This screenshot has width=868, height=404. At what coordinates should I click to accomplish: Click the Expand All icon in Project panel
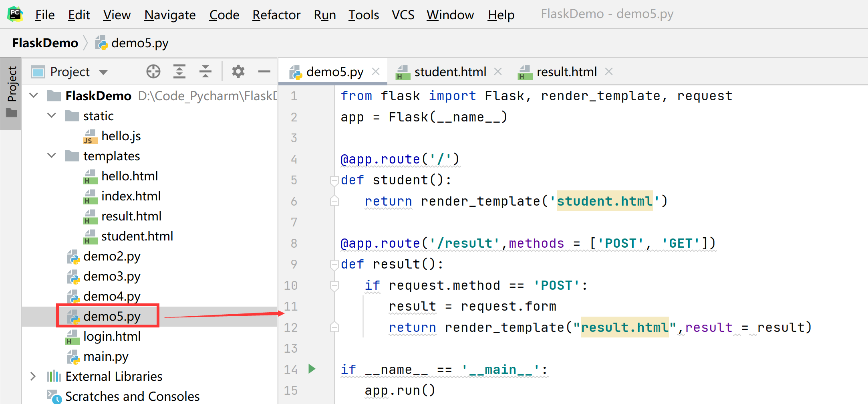[x=179, y=72]
